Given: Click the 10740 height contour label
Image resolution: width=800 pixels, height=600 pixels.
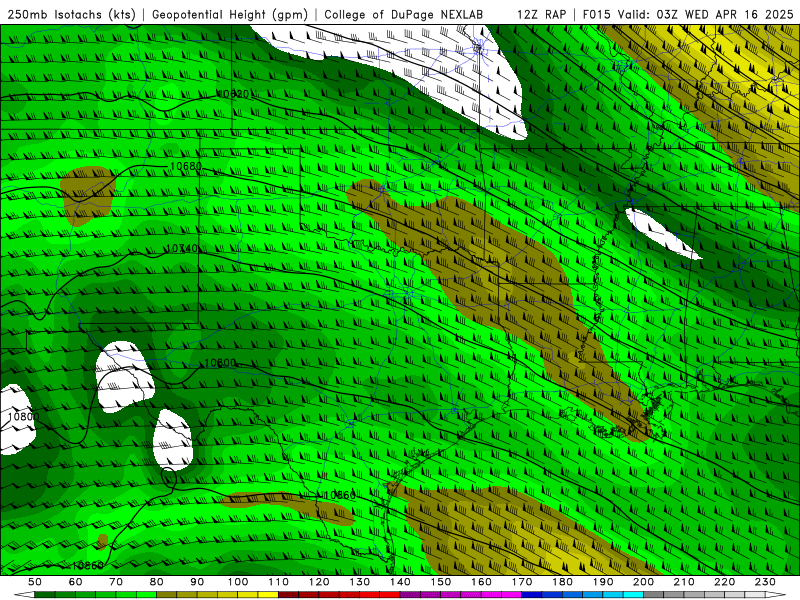Looking at the screenshot, I should [x=182, y=248].
